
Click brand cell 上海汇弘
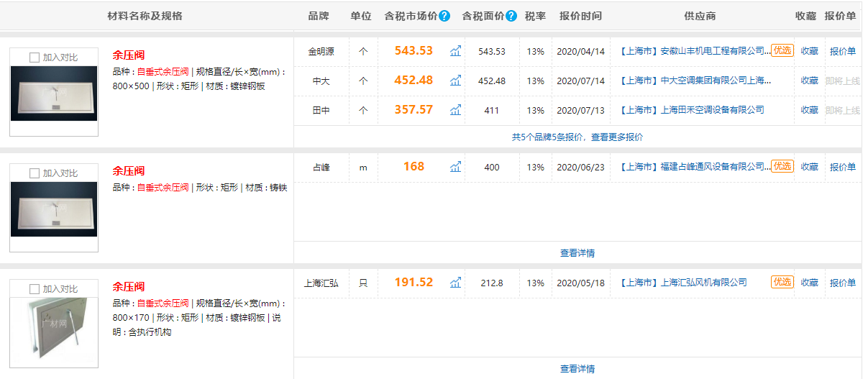click(x=321, y=283)
